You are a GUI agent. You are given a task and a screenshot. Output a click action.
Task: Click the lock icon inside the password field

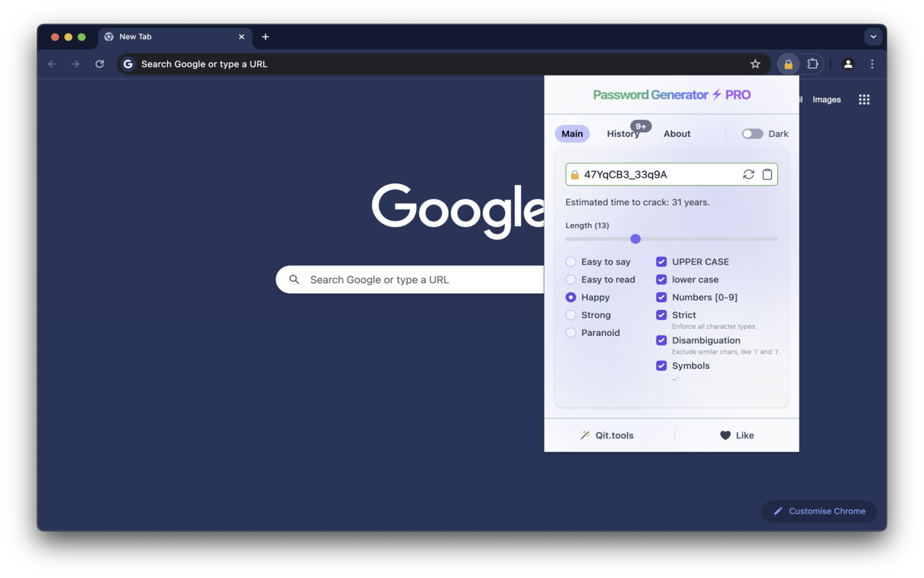[575, 174]
